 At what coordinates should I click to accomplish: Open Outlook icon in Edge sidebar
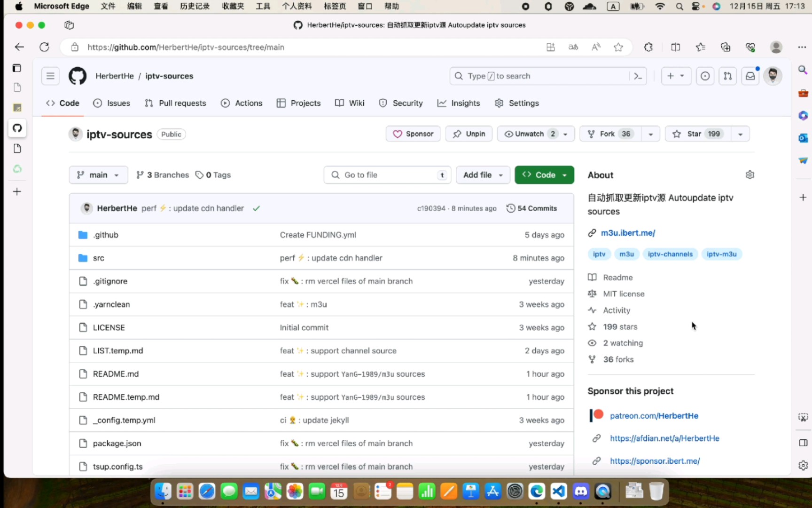803,138
